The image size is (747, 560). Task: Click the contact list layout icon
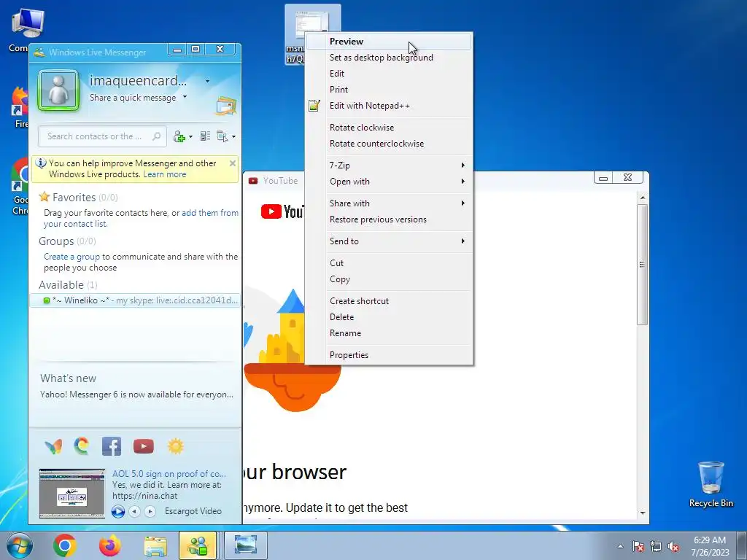click(x=205, y=136)
